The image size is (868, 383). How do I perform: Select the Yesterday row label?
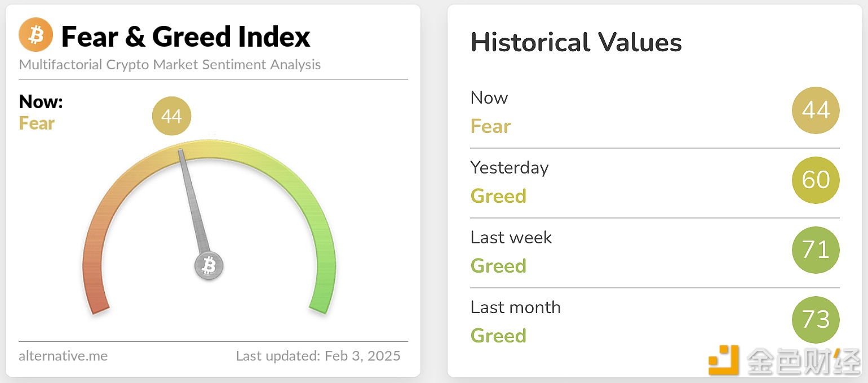[510, 168]
